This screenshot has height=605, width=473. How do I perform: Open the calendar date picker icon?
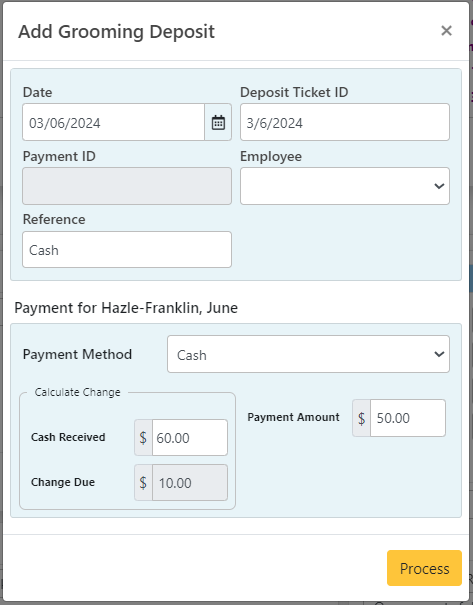click(x=218, y=122)
